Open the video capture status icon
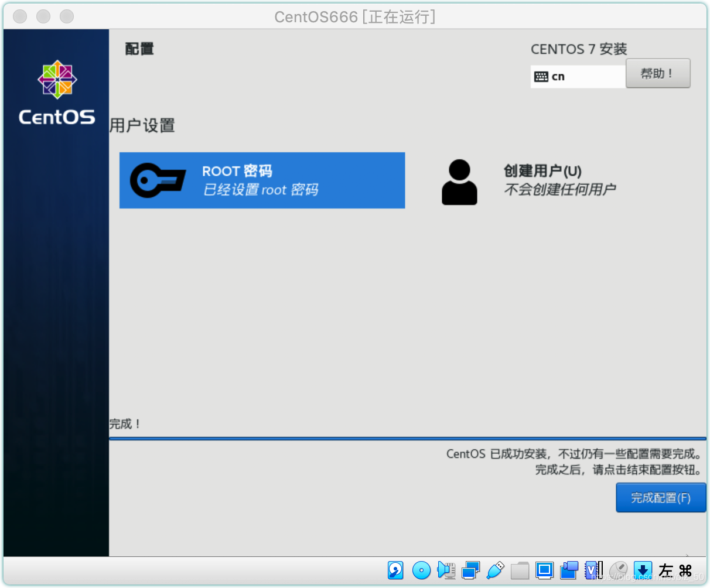This screenshot has width=710, height=588. pos(569,570)
